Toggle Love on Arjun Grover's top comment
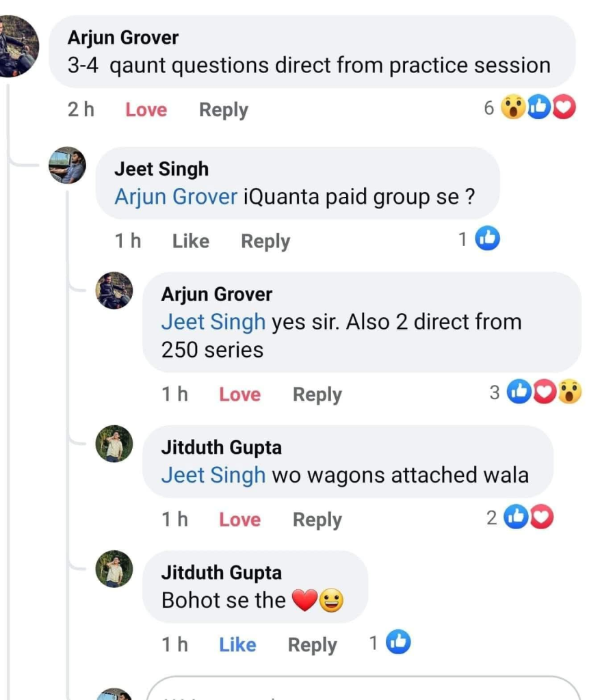Screen dimensions: 600x700 point(146,109)
